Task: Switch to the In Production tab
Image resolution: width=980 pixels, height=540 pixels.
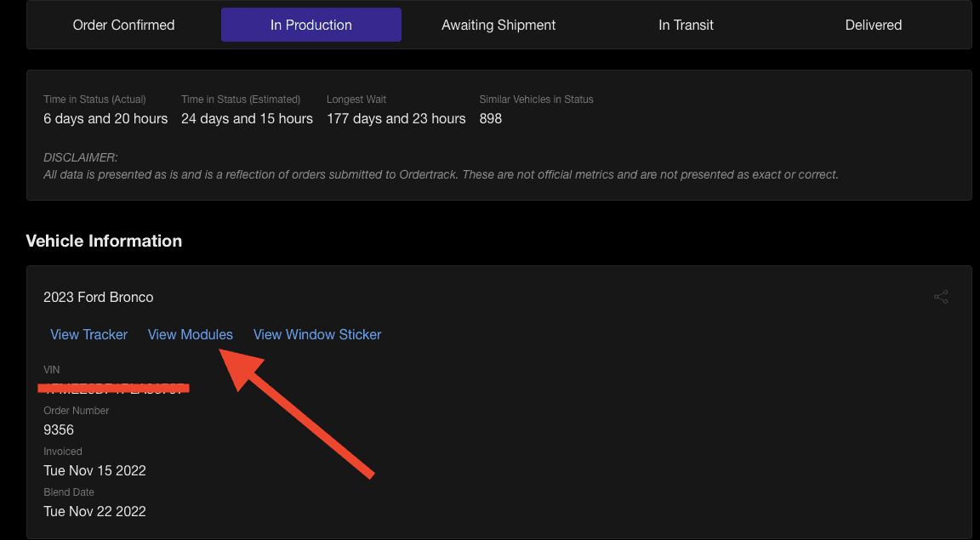Action: coord(311,25)
